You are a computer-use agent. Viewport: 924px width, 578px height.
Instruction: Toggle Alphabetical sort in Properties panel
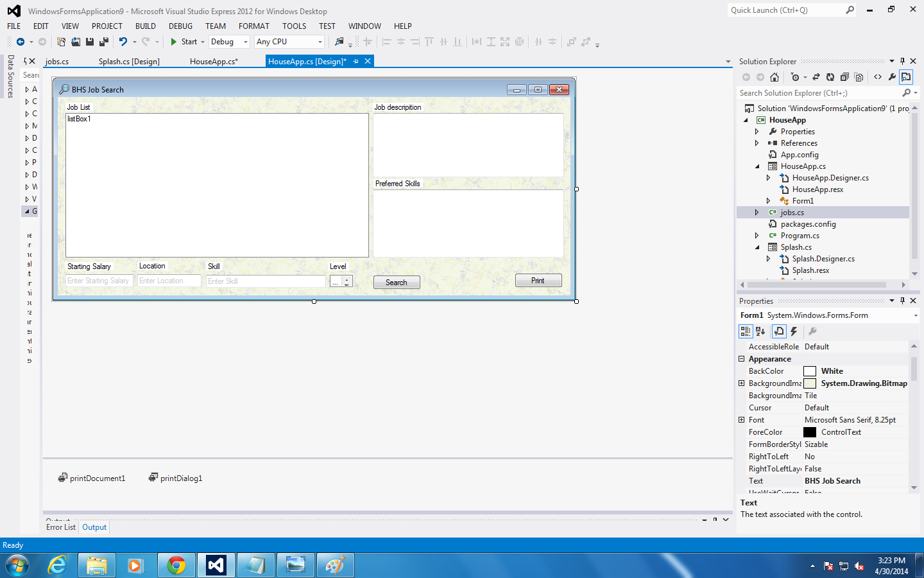[x=760, y=331]
